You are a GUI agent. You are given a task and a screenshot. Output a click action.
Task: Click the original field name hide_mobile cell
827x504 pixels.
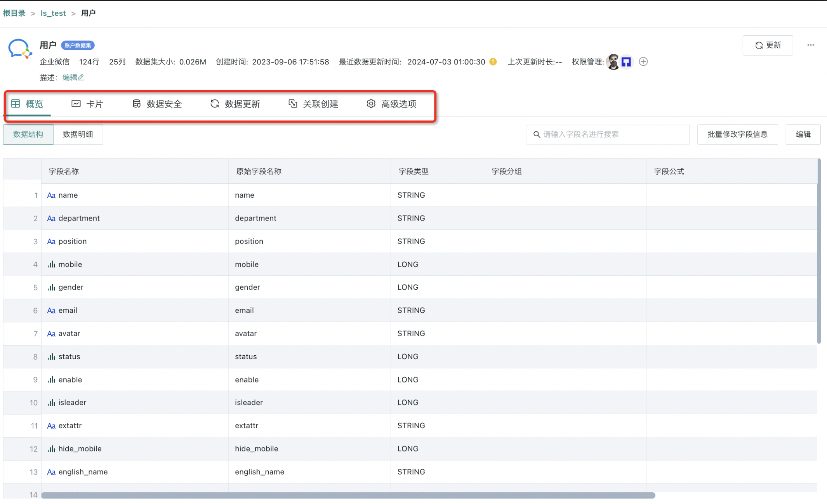[309, 449]
